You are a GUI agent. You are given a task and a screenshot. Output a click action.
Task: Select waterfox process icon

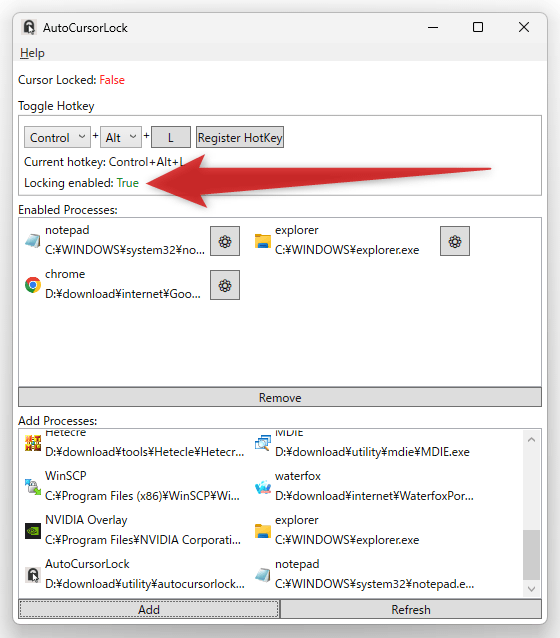[x=263, y=486]
